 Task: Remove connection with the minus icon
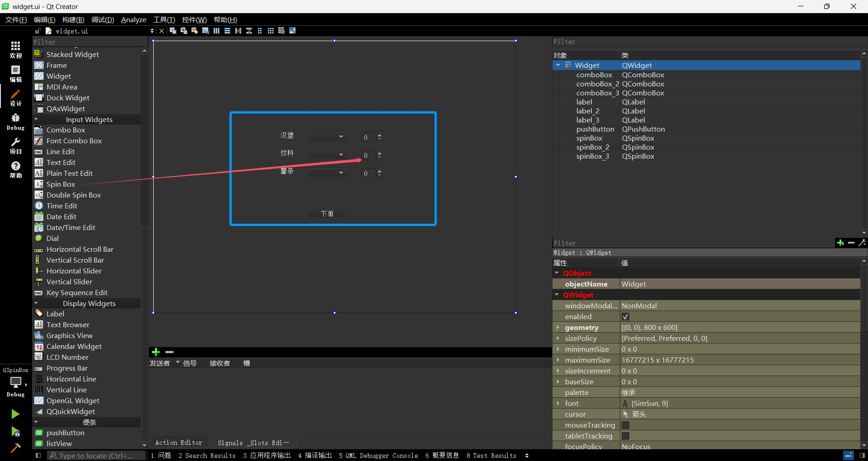pyautogui.click(x=170, y=352)
